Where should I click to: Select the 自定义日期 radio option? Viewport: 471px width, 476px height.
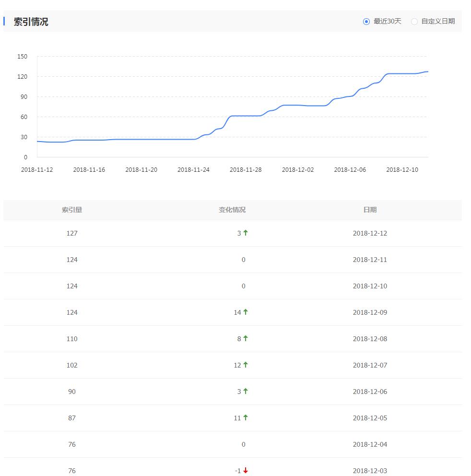pyautogui.click(x=414, y=22)
